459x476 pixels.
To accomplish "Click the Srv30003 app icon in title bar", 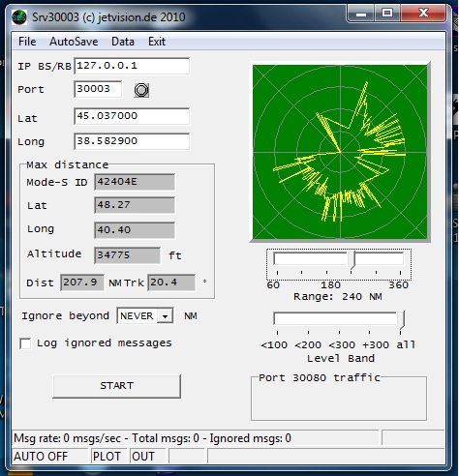I will coord(19,17).
